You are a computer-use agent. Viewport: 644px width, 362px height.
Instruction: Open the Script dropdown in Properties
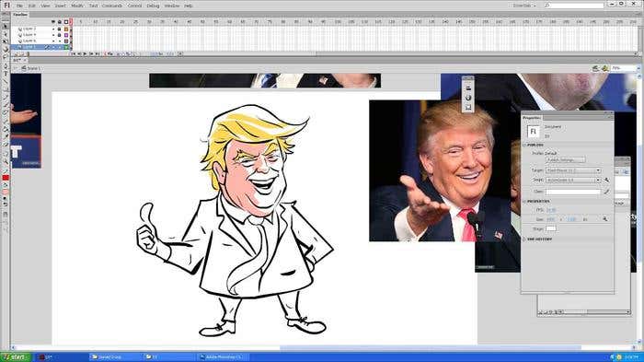click(573, 181)
